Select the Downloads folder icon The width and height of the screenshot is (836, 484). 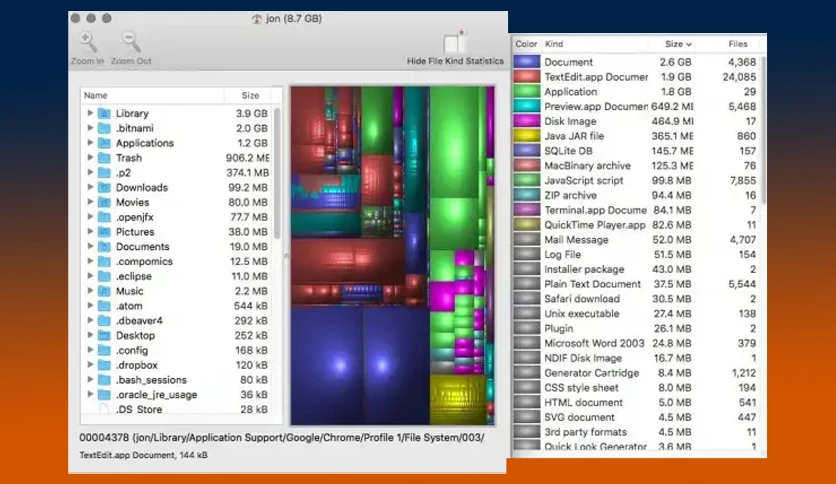[104, 187]
